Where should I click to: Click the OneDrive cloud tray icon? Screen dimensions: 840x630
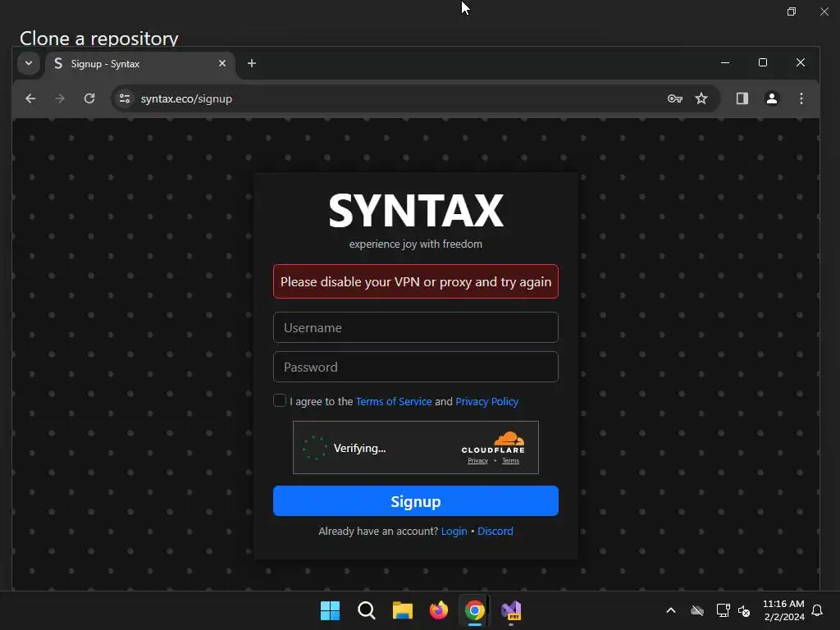[697, 610]
